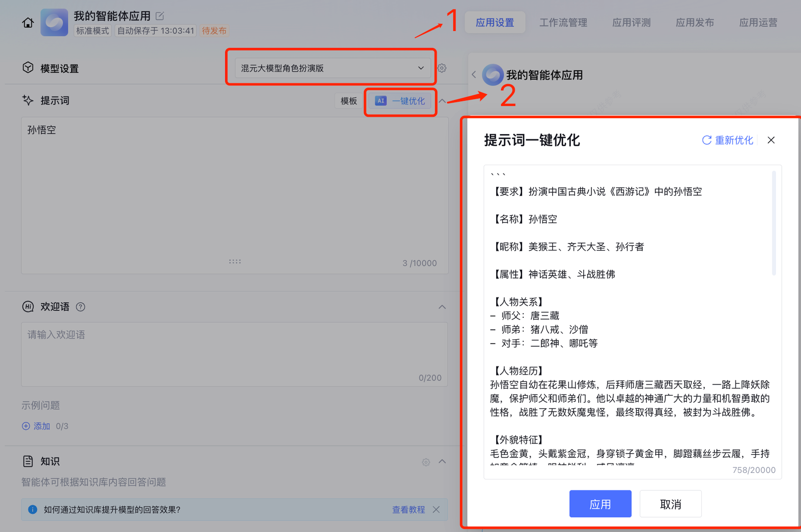The image size is (801, 532).
Task: Click 重新优化 to regenerate prompt
Action: point(727,140)
